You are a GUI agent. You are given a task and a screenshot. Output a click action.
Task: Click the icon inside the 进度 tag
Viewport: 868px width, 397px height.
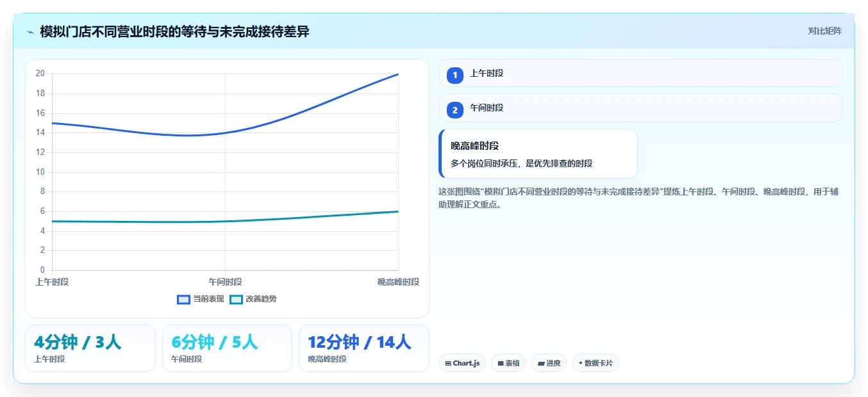pyautogui.click(x=541, y=363)
